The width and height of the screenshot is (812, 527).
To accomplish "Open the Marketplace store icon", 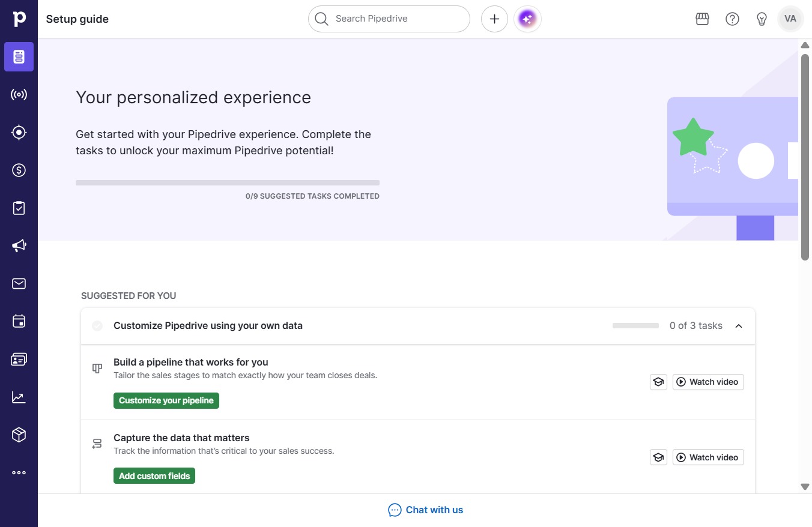I will [702, 19].
